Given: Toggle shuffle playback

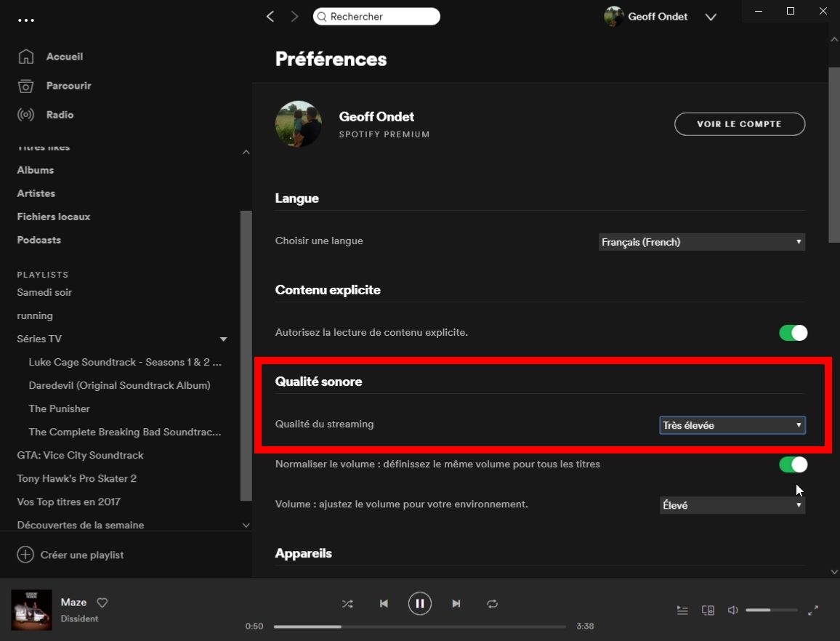Looking at the screenshot, I should [347, 604].
